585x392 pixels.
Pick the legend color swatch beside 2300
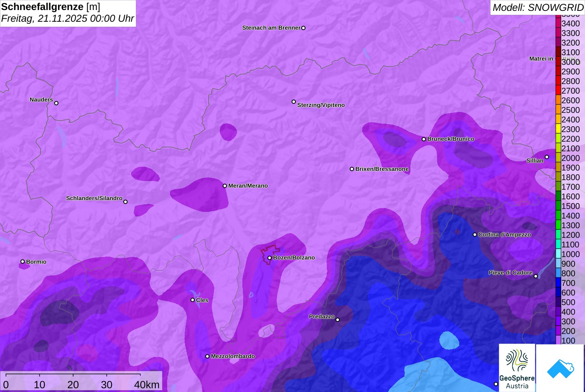pos(558,129)
